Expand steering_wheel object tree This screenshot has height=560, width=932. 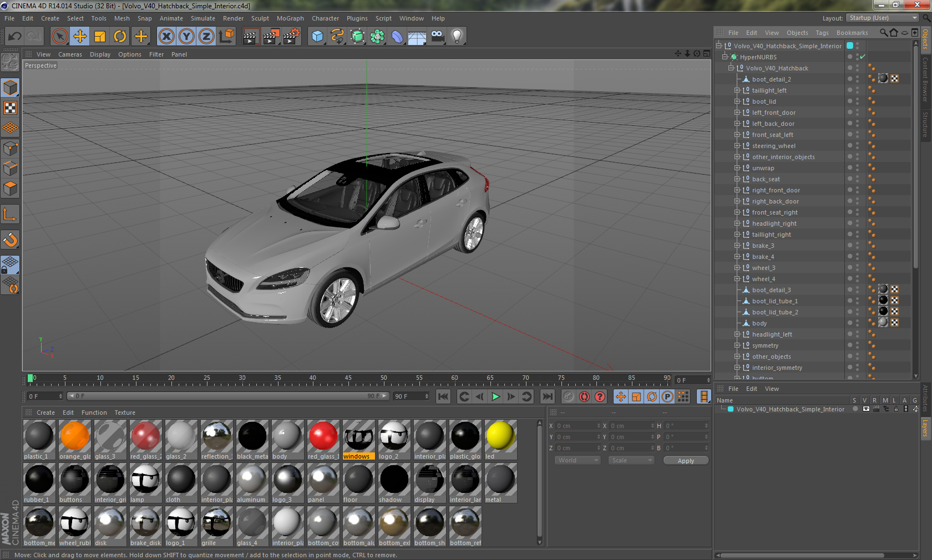coord(737,146)
